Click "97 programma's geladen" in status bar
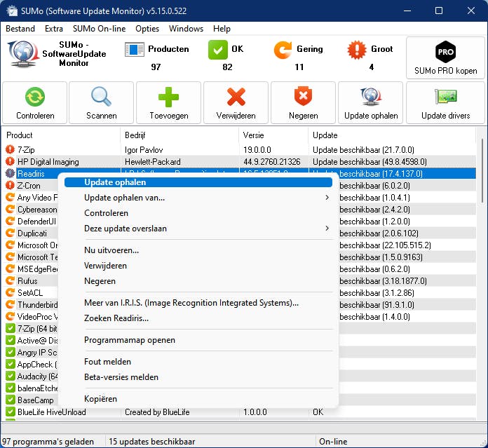Image resolution: width=488 pixels, height=448 pixels. click(48, 442)
